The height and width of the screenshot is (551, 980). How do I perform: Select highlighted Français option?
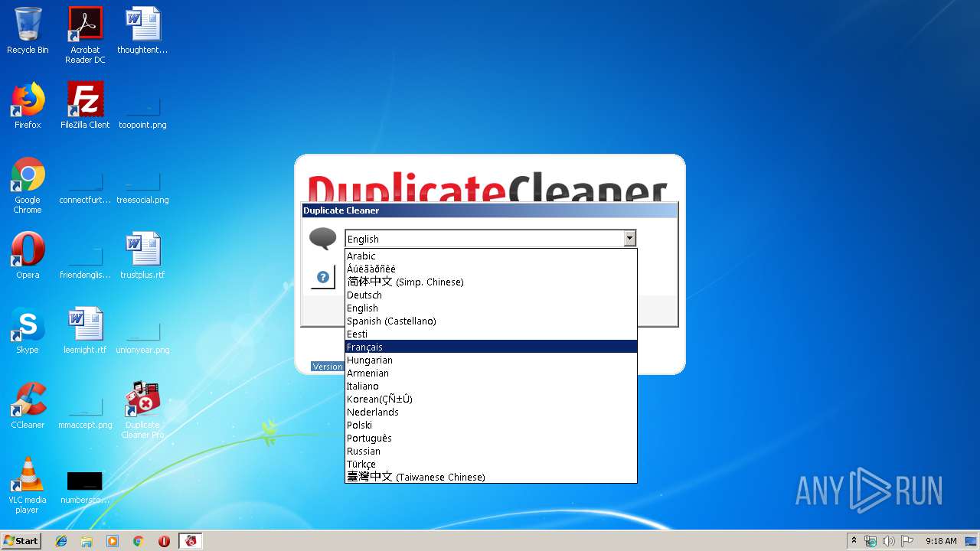[491, 347]
